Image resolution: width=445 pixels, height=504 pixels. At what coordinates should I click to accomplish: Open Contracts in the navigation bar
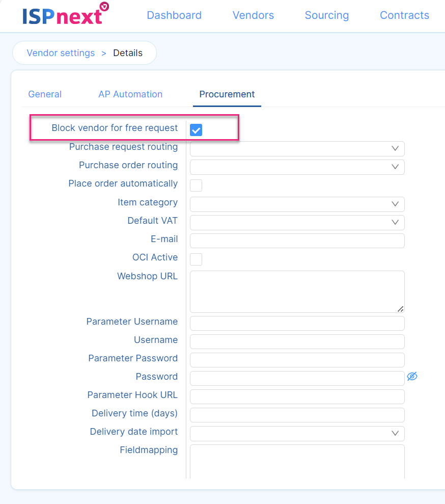pyautogui.click(x=404, y=15)
